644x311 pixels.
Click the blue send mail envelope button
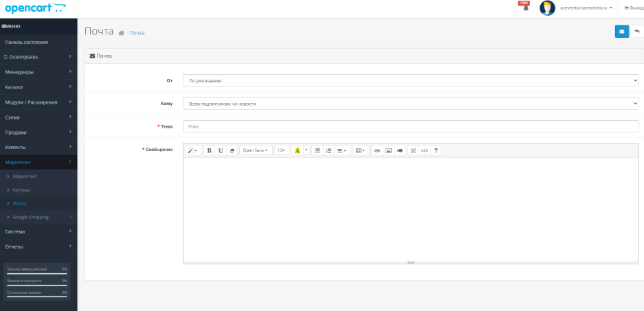621,32
